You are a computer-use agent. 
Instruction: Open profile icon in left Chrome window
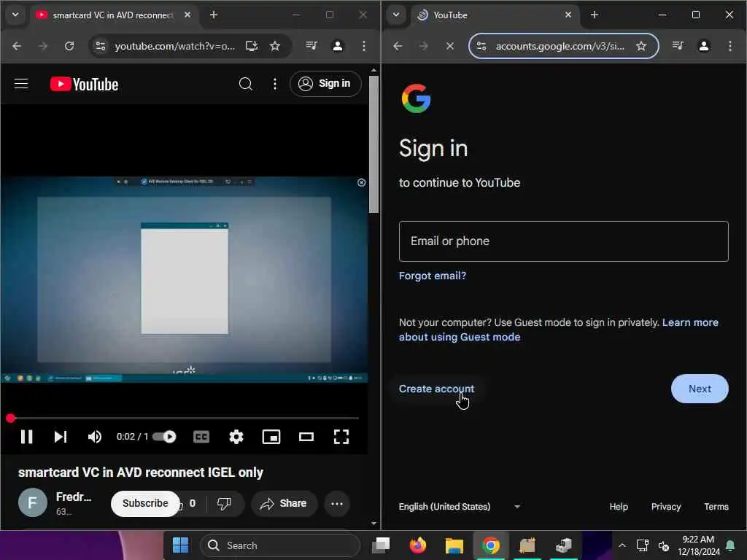(x=337, y=46)
